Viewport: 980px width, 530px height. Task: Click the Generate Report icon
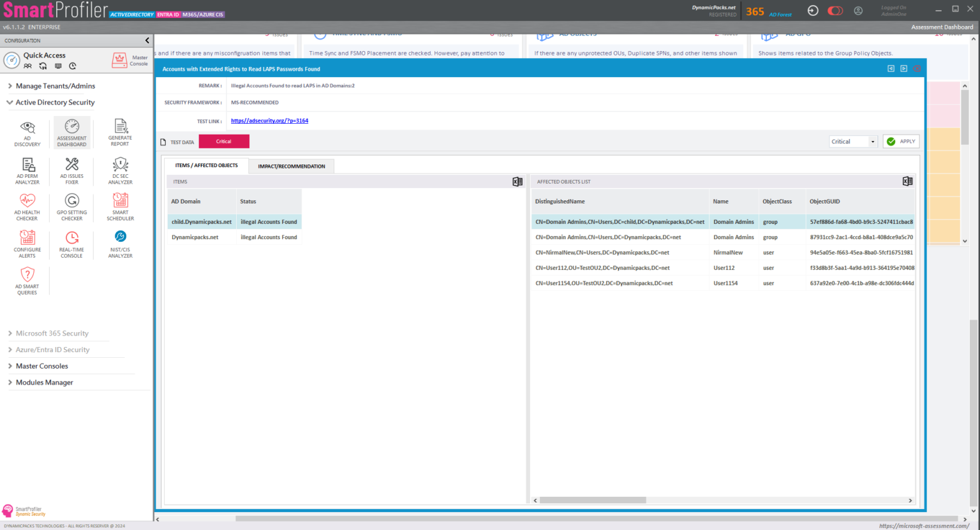click(120, 133)
